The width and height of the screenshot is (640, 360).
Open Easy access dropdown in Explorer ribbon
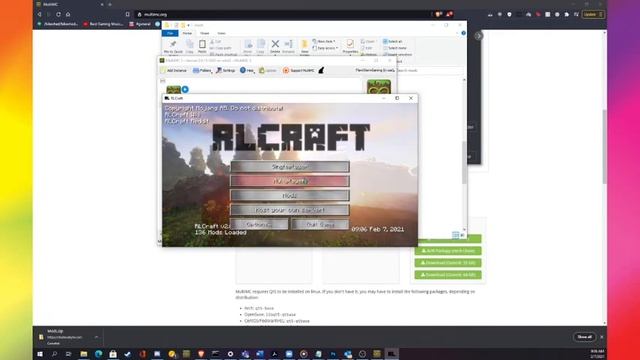[325, 48]
